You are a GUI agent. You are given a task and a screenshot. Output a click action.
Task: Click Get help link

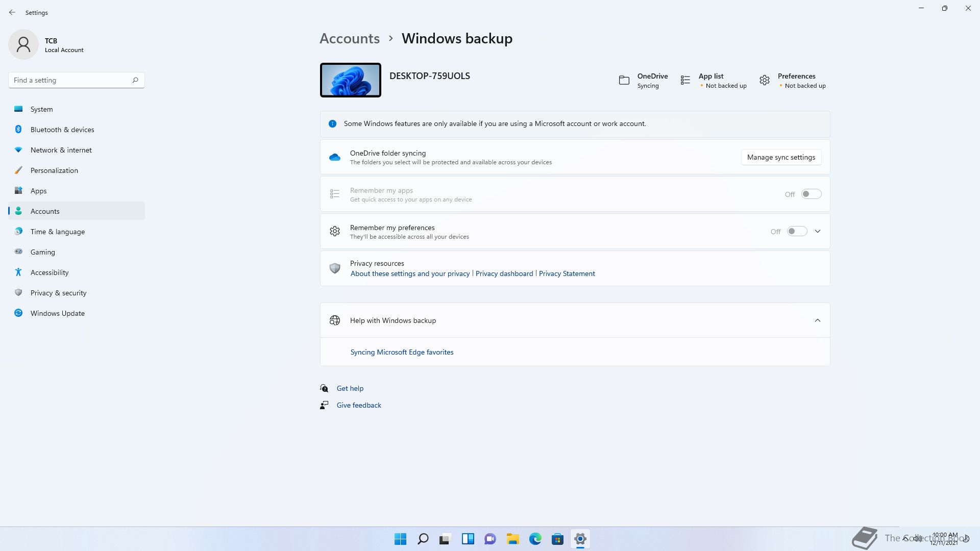350,388
